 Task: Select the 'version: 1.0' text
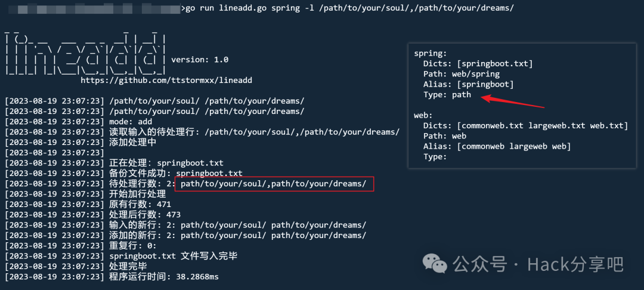[200, 60]
